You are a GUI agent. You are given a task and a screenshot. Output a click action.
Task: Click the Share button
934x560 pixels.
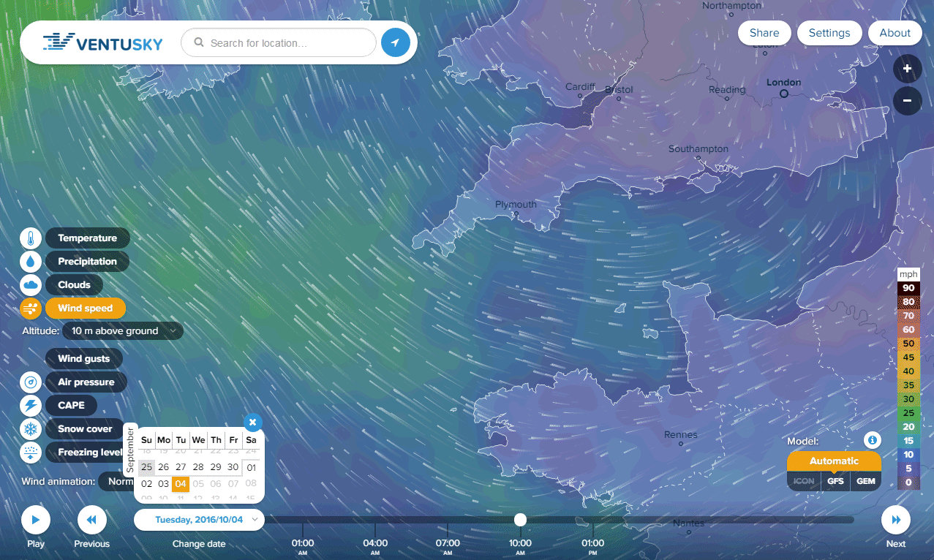[764, 33]
